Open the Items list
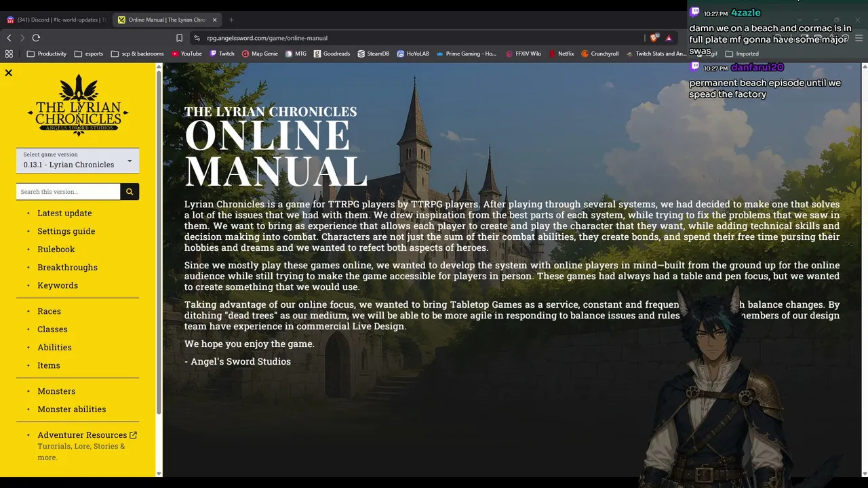The width and height of the screenshot is (868, 488). point(49,365)
